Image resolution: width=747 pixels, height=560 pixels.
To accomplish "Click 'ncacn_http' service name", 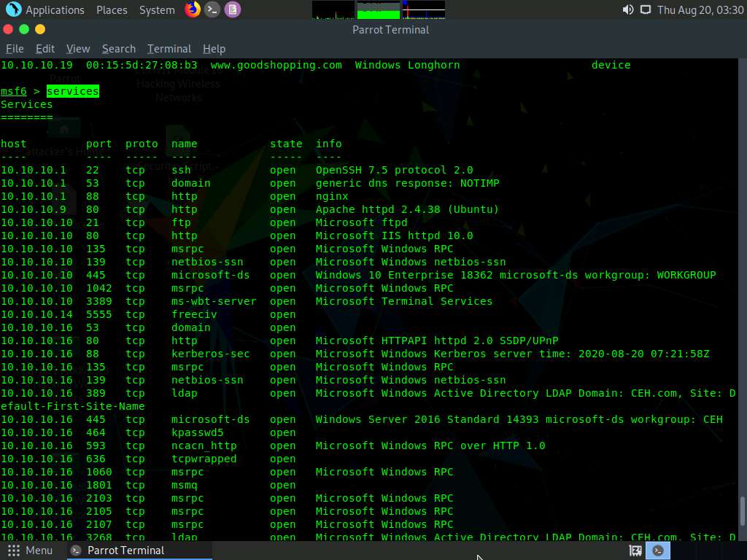I will pyautogui.click(x=204, y=446).
